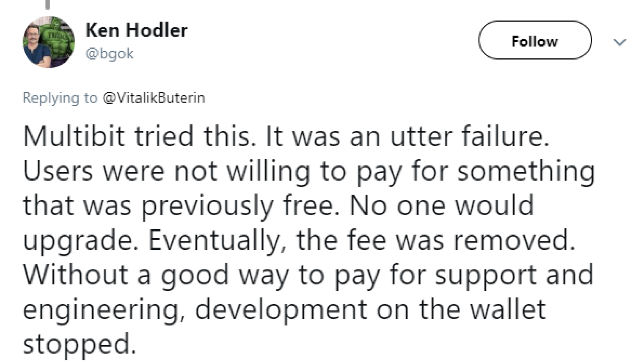The width and height of the screenshot is (644, 362).
Task: Click the 'engineering, development' phrase
Action: point(195,309)
